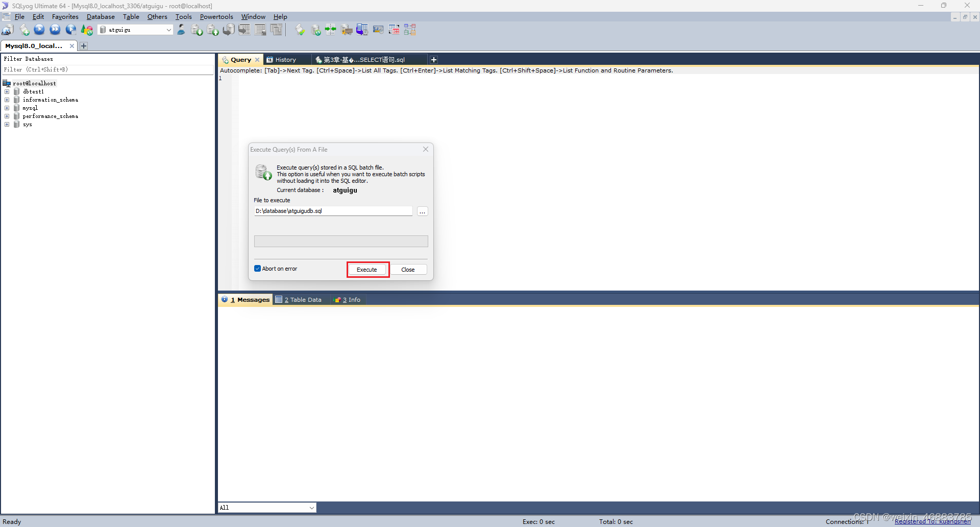
Task: Expand the mysql database node
Action: tap(7, 108)
